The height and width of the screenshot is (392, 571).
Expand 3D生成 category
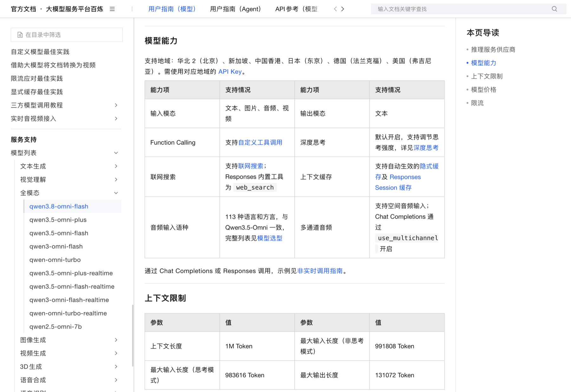tap(116, 366)
